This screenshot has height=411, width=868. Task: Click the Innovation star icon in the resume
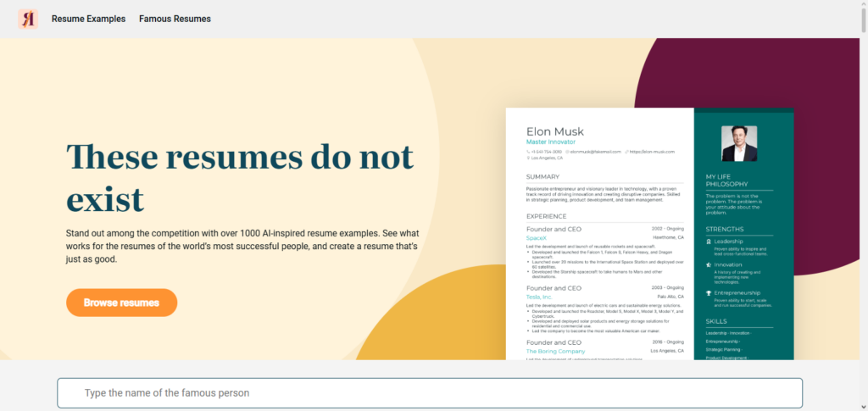tap(709, 265)
